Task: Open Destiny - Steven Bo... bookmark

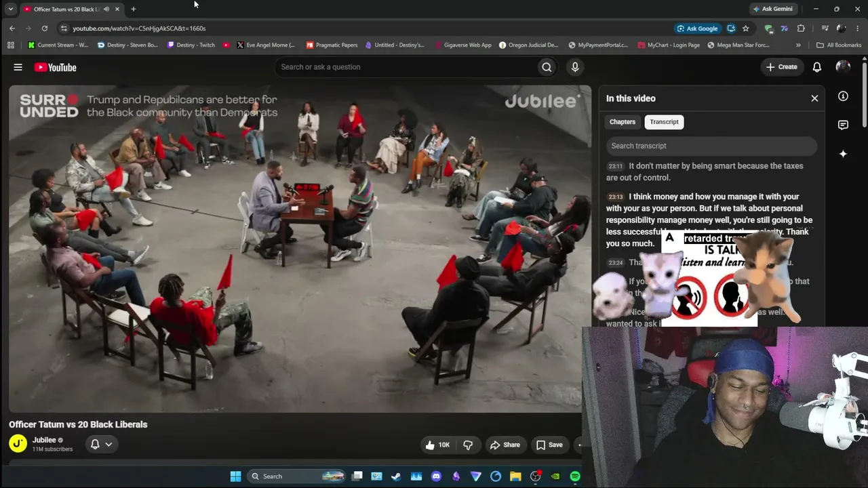Action: pyautogui.click(x=127, y=45)
